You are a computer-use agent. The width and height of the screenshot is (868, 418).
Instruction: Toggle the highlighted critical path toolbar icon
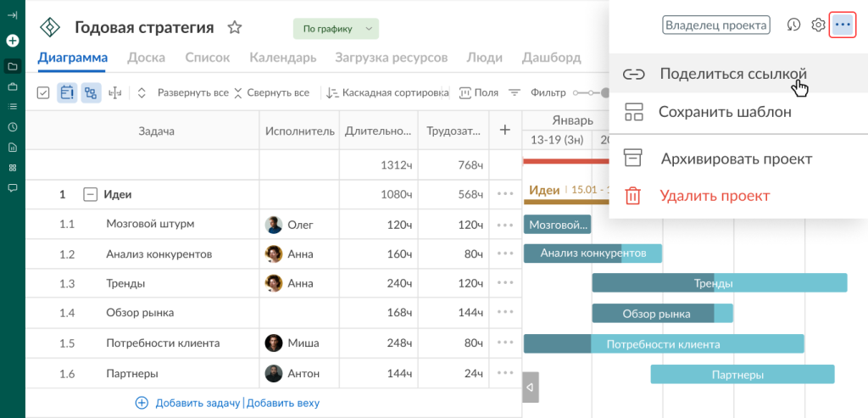point(67,92)
